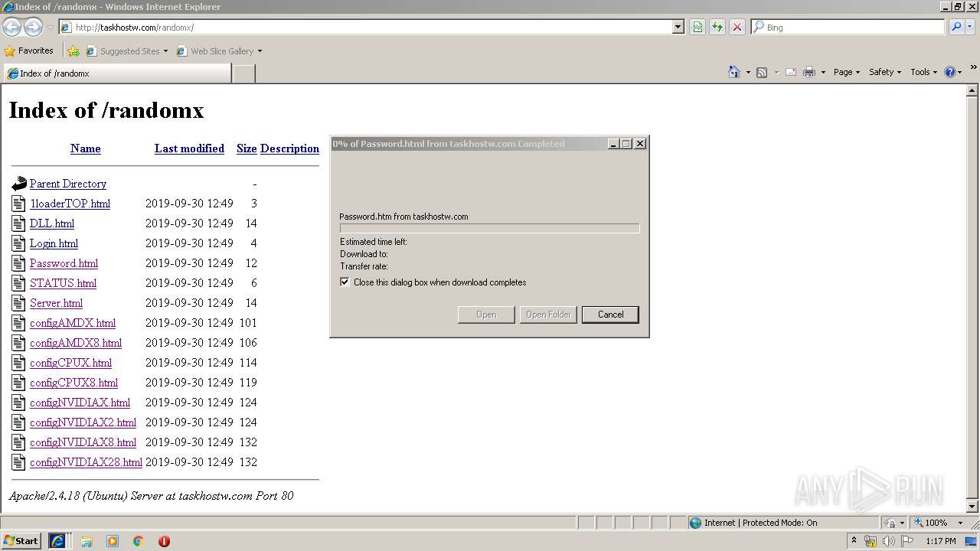
Task: Click page vertical scrollbar down arrow
Action: point(973,507)
